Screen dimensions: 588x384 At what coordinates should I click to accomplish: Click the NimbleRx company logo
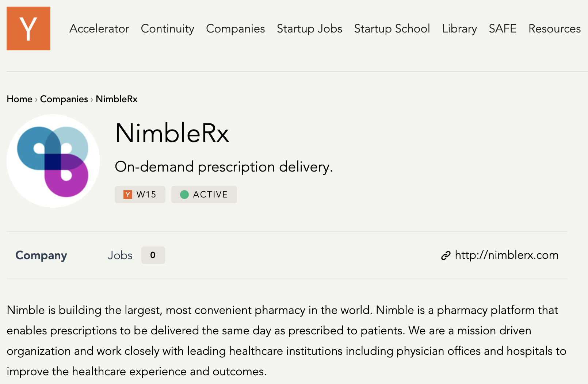(x=53, y=161)
